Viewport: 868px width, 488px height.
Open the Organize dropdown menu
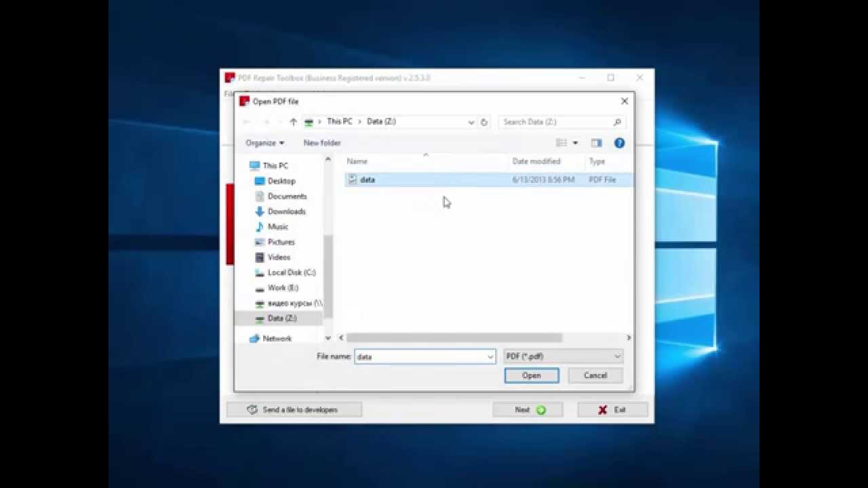tap(264, 143)
